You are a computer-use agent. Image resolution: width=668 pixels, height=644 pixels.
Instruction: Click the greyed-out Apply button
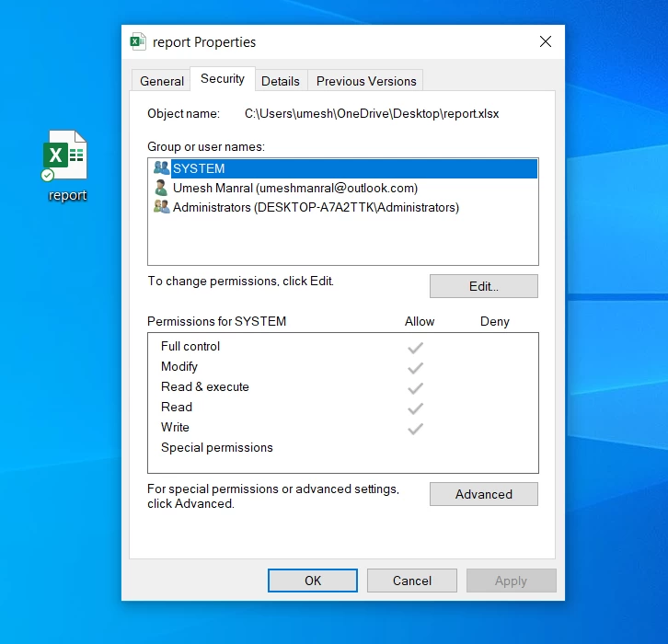[512, 581]
